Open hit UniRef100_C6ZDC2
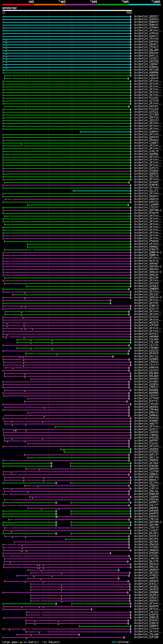Screen dimensions: 163x644 146,59
